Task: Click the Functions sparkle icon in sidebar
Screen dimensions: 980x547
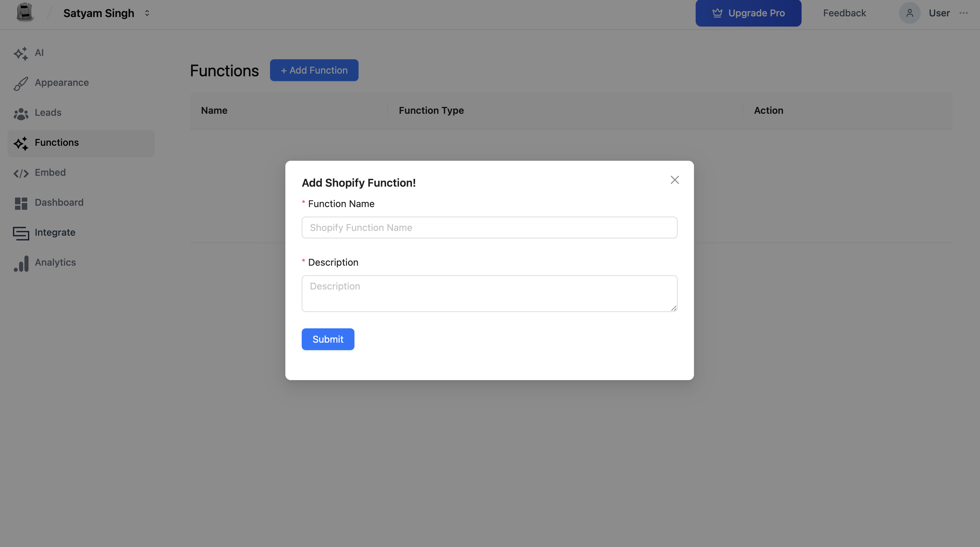Action: (21, 143)
